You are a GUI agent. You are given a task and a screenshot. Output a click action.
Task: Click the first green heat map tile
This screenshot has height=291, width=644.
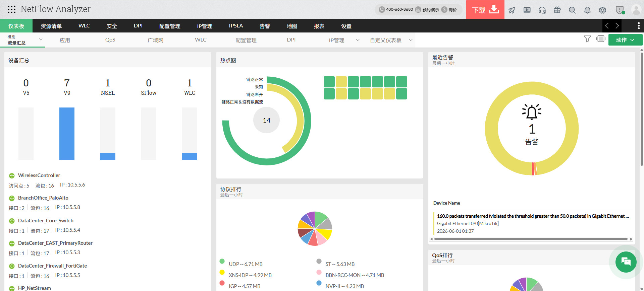tap(329, 82)
